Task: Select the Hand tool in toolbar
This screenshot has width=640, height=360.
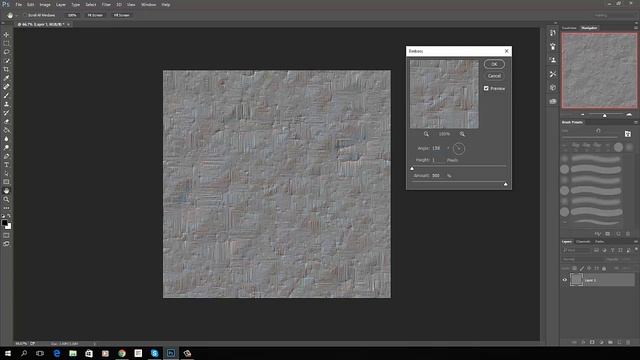Action: pos(6,191)
